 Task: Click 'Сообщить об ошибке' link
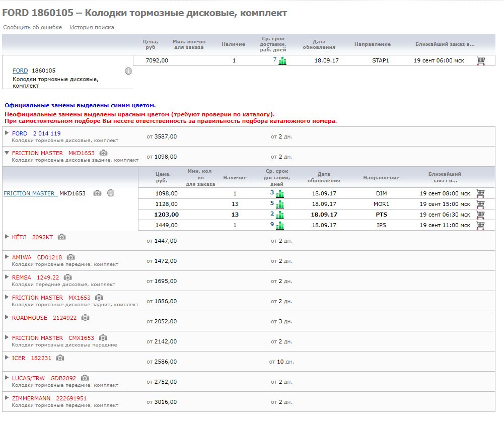(32, 27)
